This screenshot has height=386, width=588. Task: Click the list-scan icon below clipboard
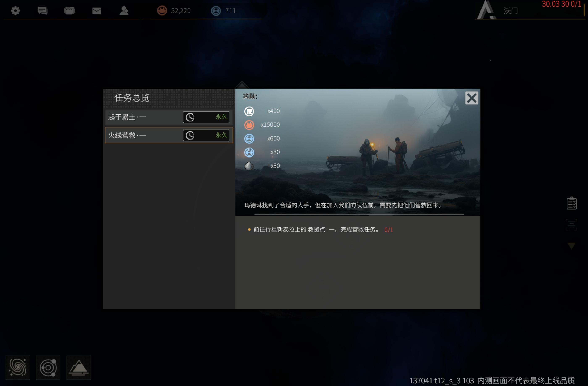[571, 225]
